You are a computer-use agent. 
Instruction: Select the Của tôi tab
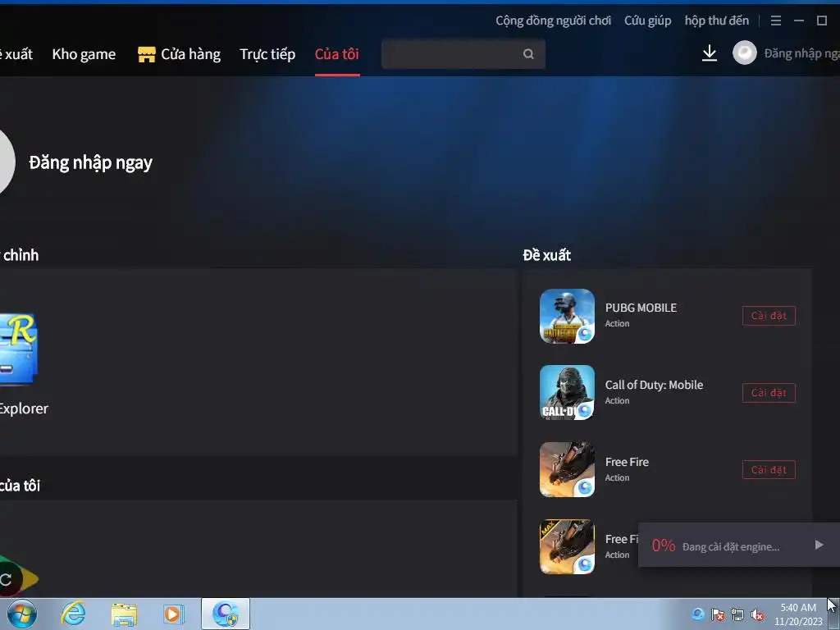[337, 54]
